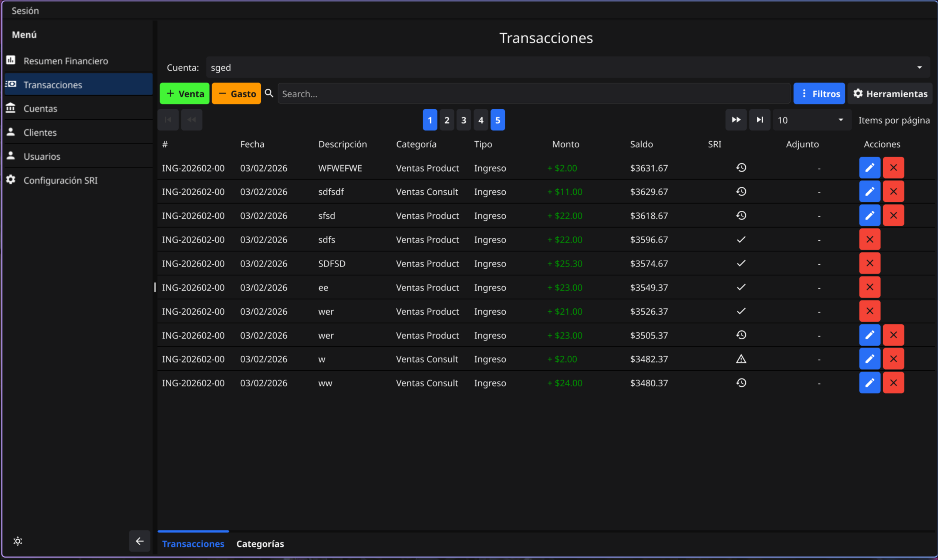Click the edit pencil for WFWEFWE transaction
The height and width of the screenshot is (560, 938).
pos(869,168)
